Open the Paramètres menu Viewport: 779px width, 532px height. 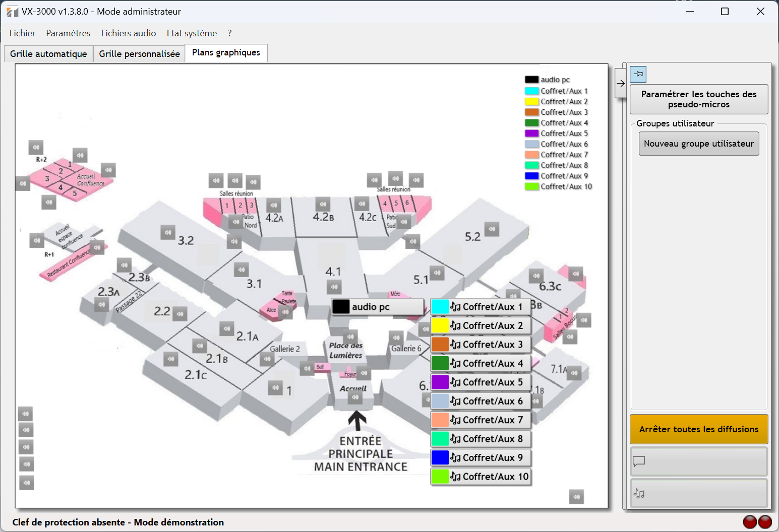[68, 33]
